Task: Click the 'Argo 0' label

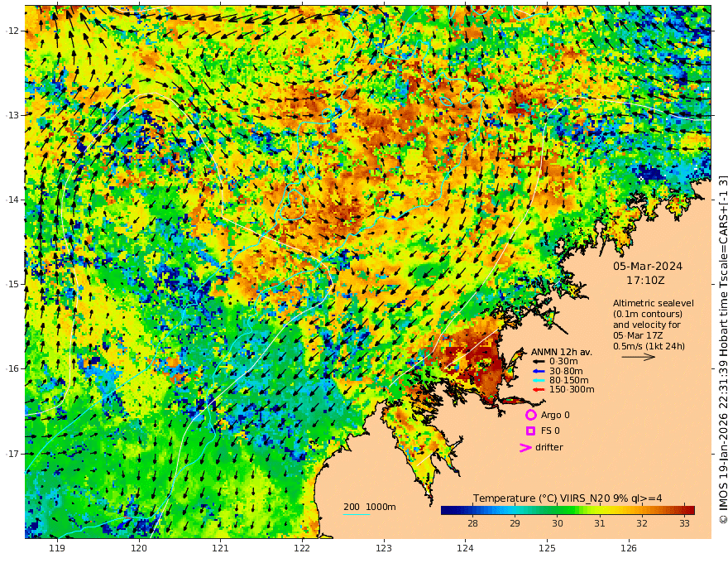Action: coord(555,415)
